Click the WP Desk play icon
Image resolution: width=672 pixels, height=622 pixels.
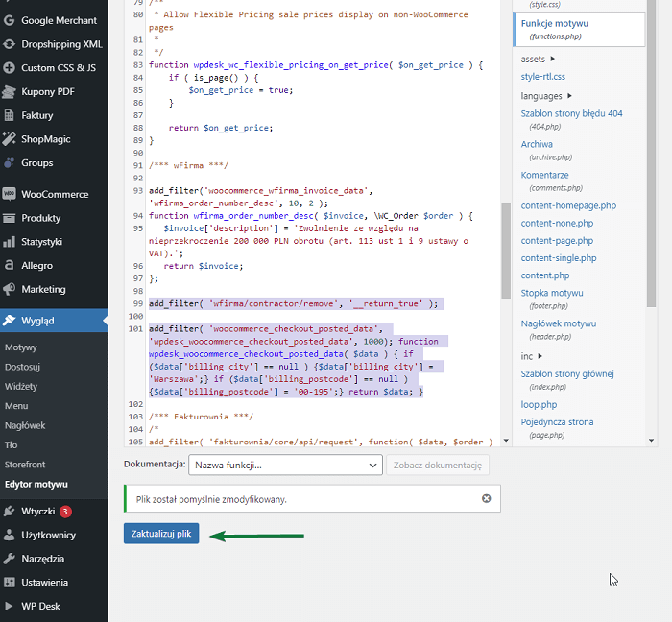pos(9,606)
